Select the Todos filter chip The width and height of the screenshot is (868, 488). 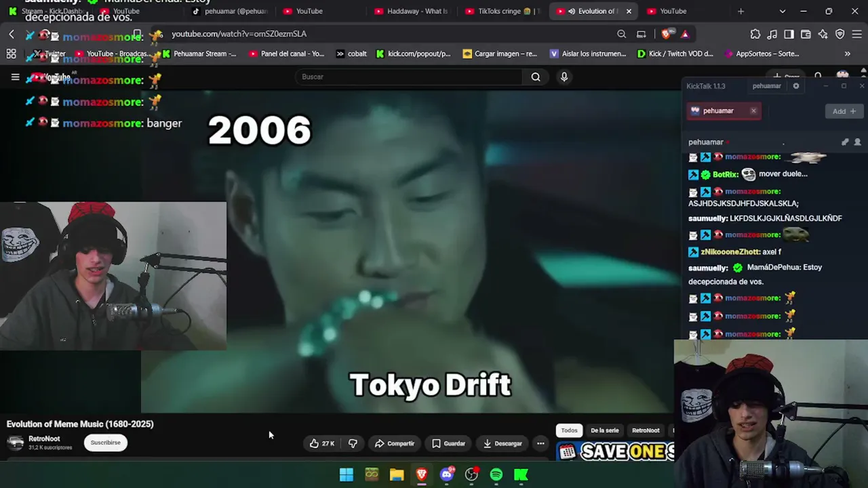569,430
